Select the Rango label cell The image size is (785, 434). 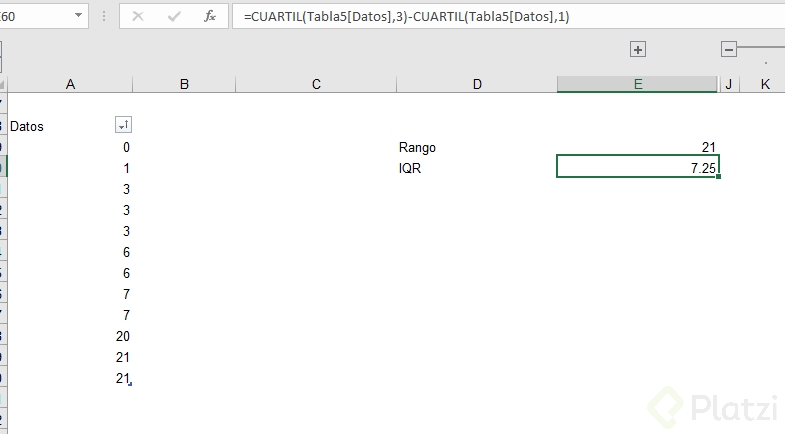477,147
